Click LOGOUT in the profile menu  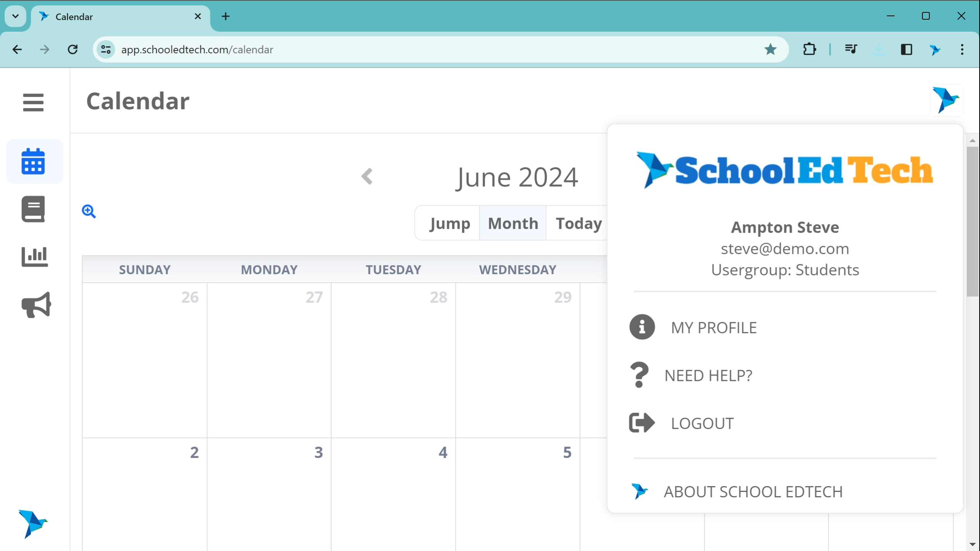click(702, 423)
